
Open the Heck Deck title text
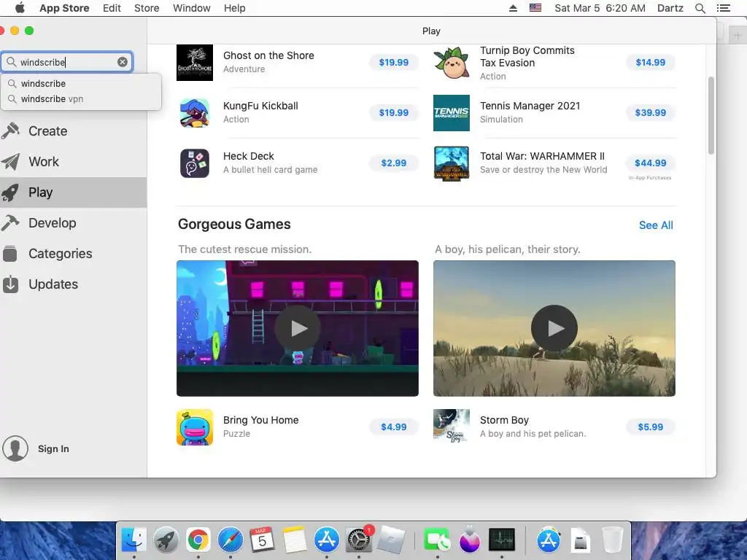coord(248,156)
